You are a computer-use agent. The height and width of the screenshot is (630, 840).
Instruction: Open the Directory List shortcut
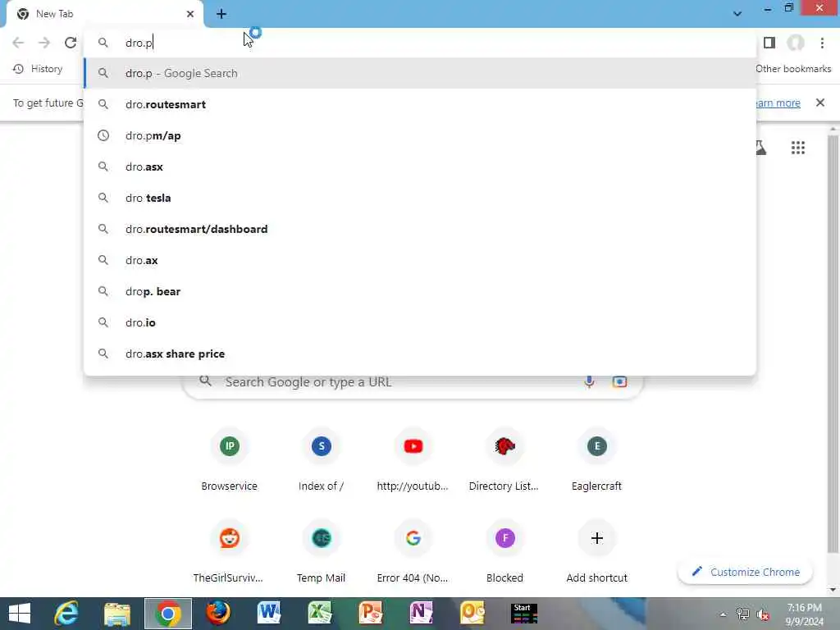coord(504,461)
